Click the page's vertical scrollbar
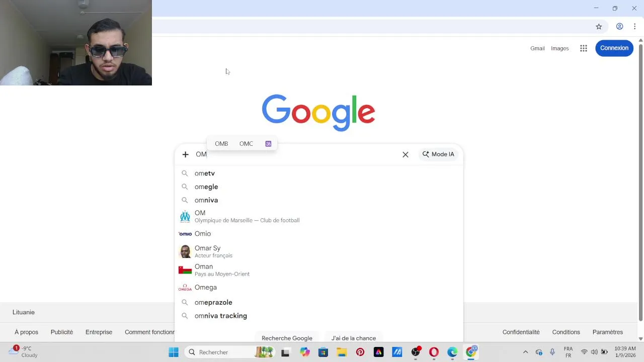This screenshot has height=362, width=644. 640,182
